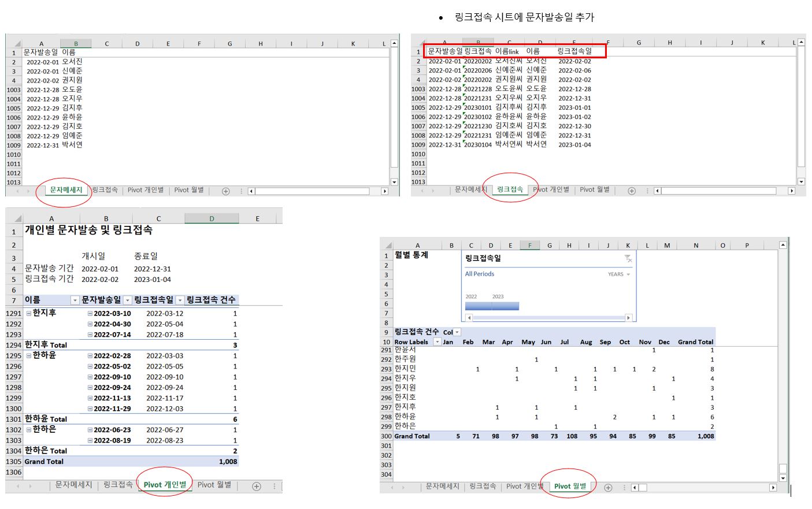Add a new sheet in the Pivot 개인별 window
812x509 pixels.
click(257, 486)
